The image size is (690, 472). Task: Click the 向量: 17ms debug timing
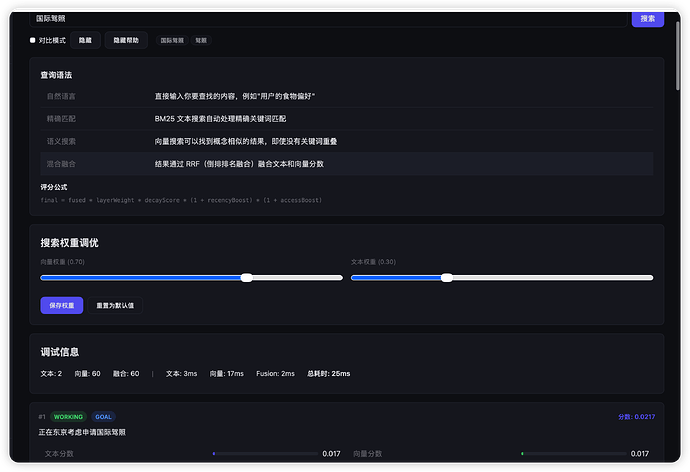[227, 373]
